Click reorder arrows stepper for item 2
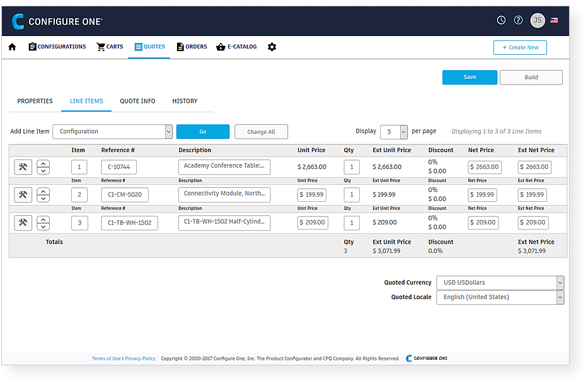The height and width of the screenshot is (383, 588). pyautogui.click(x=43, y=195)
